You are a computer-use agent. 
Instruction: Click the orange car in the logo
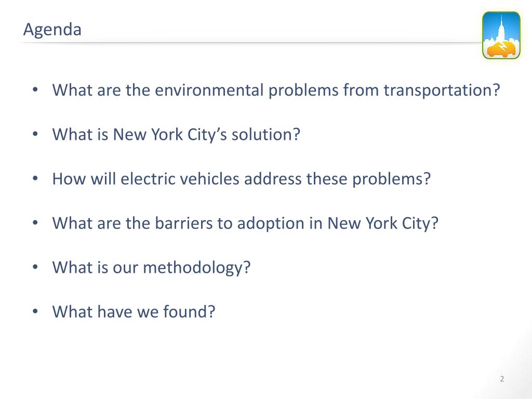click(501, 49)
